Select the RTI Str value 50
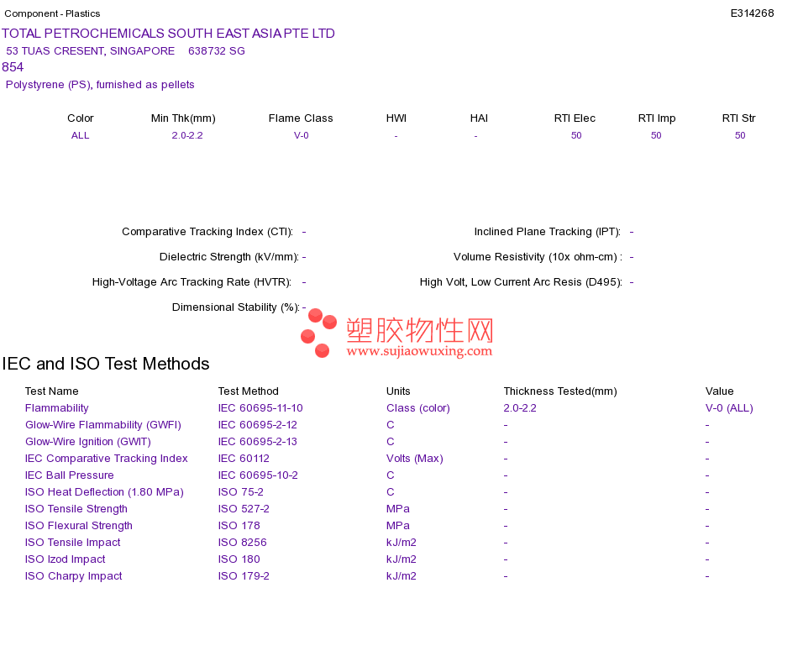The image size is (798, 672). tap(740, 135)
